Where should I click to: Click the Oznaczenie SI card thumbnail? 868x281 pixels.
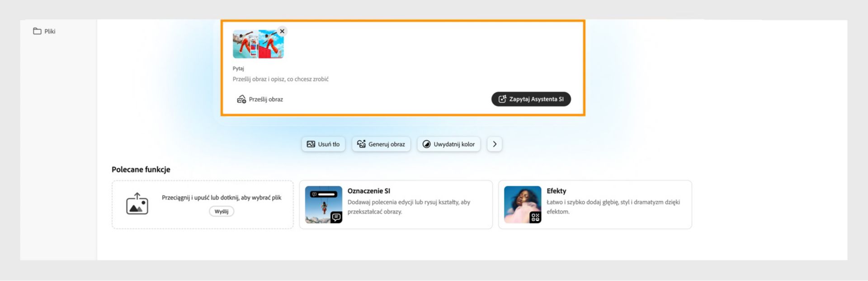tap(324, 205)
